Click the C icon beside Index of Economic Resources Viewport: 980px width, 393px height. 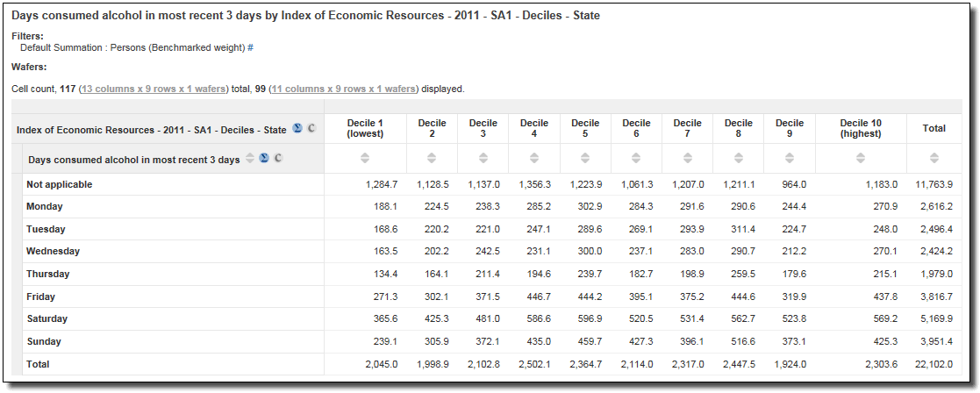coord(311,129)
